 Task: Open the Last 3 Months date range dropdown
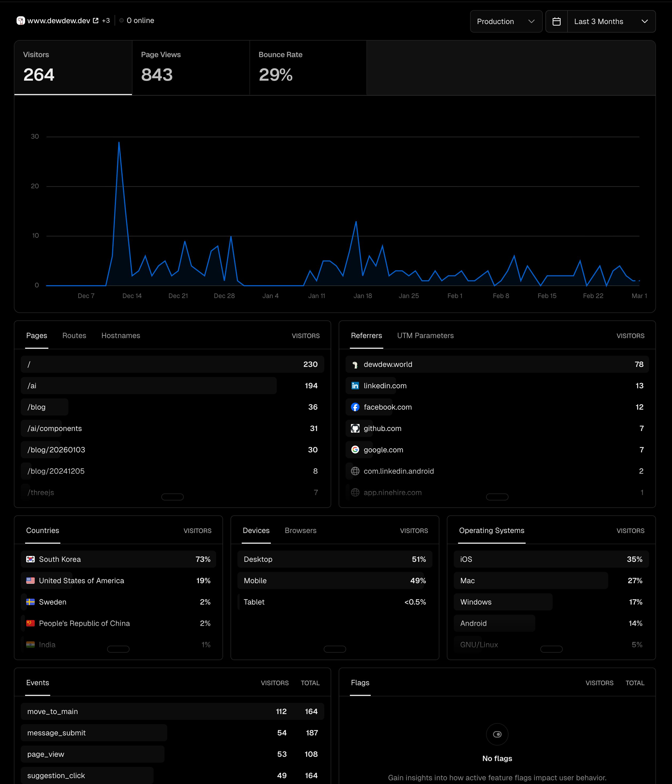tap(611, 21)
